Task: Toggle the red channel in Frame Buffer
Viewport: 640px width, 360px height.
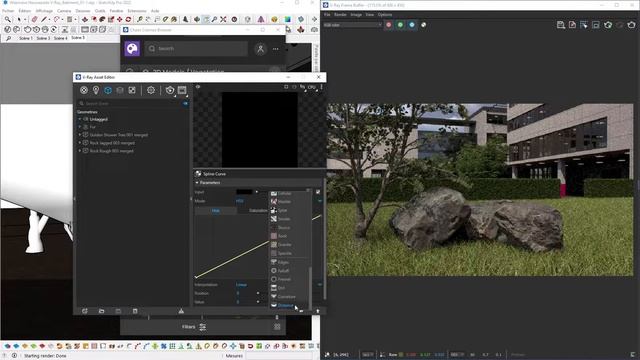Action: [389, 25]
